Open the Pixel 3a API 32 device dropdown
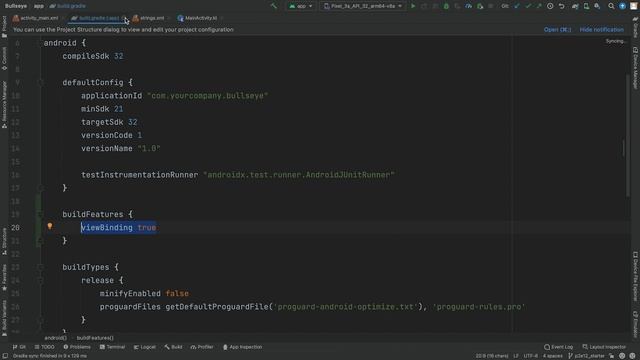 pos(363,6)
